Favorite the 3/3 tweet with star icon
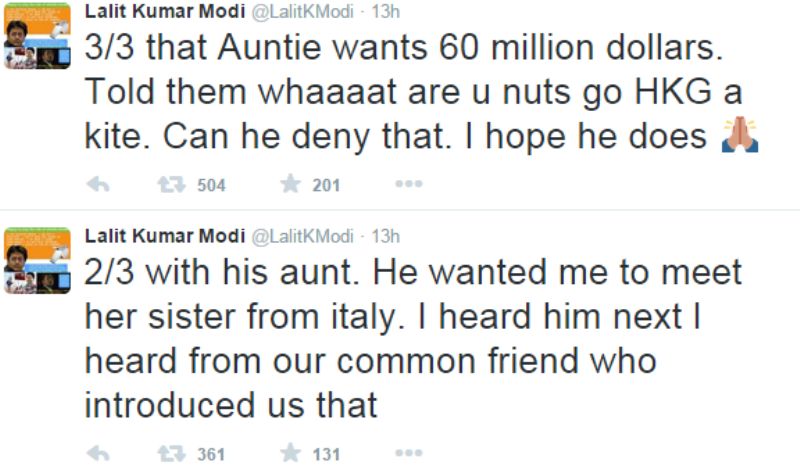Viewport: 800px width, 469px height. tap(290, 184)
